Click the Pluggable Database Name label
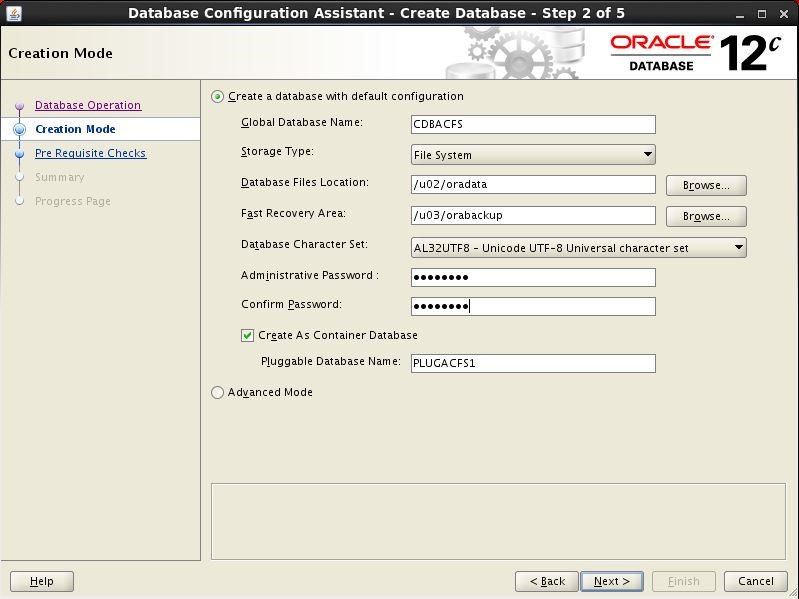The width and height of the screenshot is (799, 599). click(x=331, y=361)
